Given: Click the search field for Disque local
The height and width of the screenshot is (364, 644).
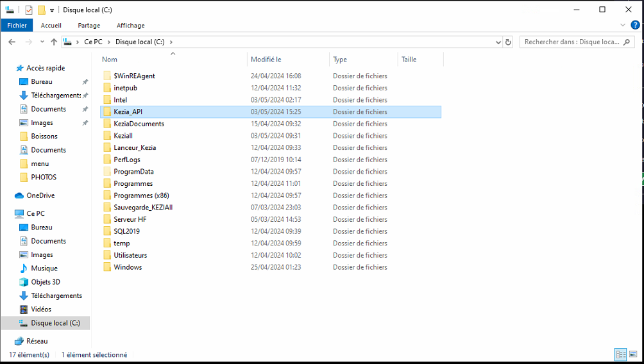Looking at the screenshot, I should tap(571, 42).
